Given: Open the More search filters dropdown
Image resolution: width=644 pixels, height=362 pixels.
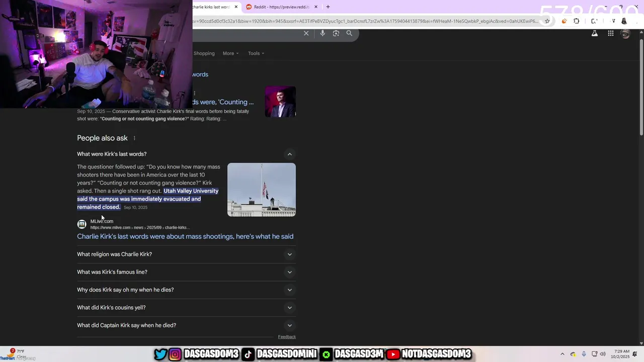Looking at the screenshot, I should click(230, 53).
